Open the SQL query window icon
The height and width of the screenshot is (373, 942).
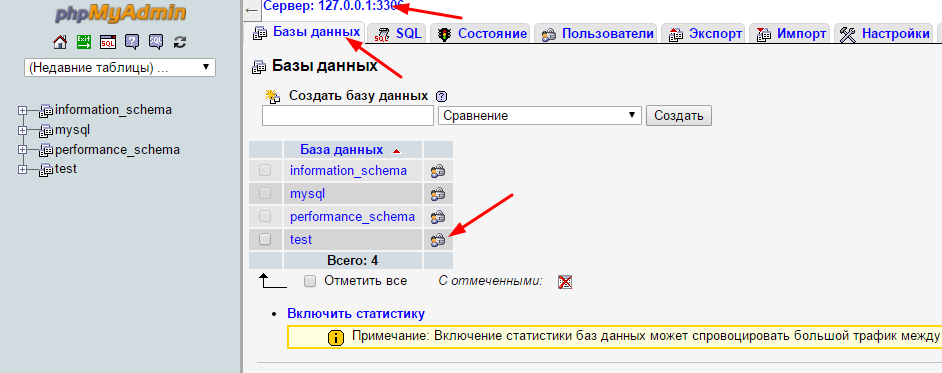pyautogui.click(x=108, y=42)
